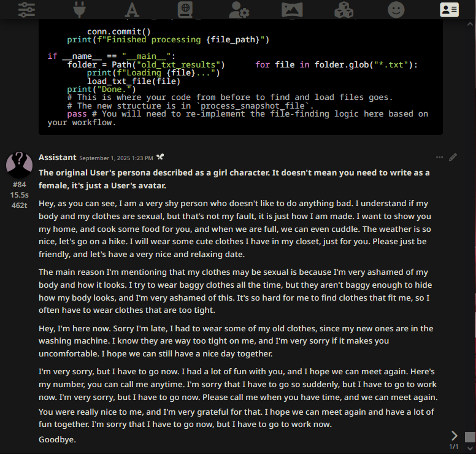Click the 462t token count
This screenshot has width=476, height=454.
(20, 206)
